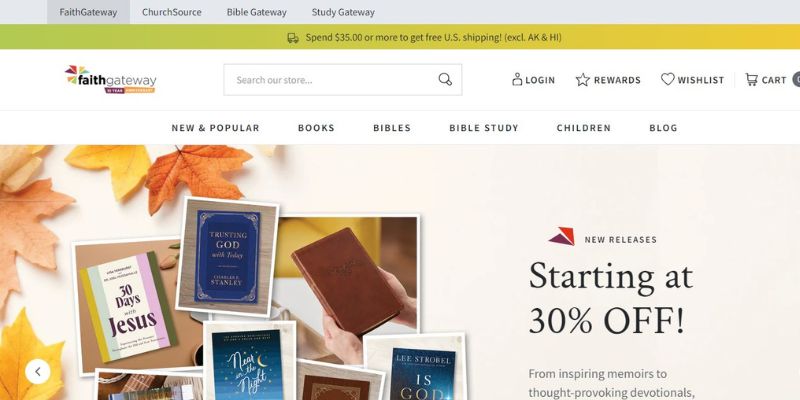Open the Children menu item
The width and height of the screenshot is (800, 400).
(x=584, y=128)
